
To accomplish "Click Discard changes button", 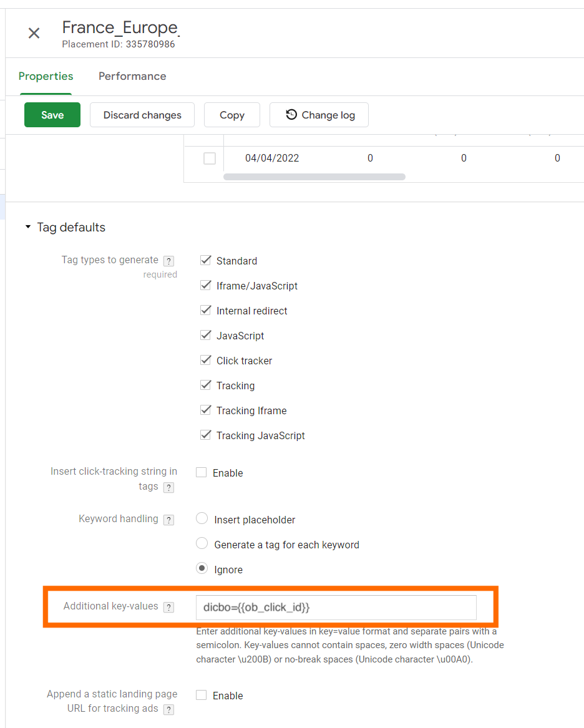I will 142,115.
